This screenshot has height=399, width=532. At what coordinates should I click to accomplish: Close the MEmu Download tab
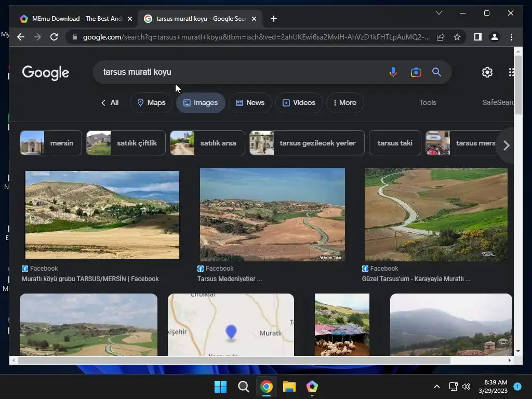point(129,19)
